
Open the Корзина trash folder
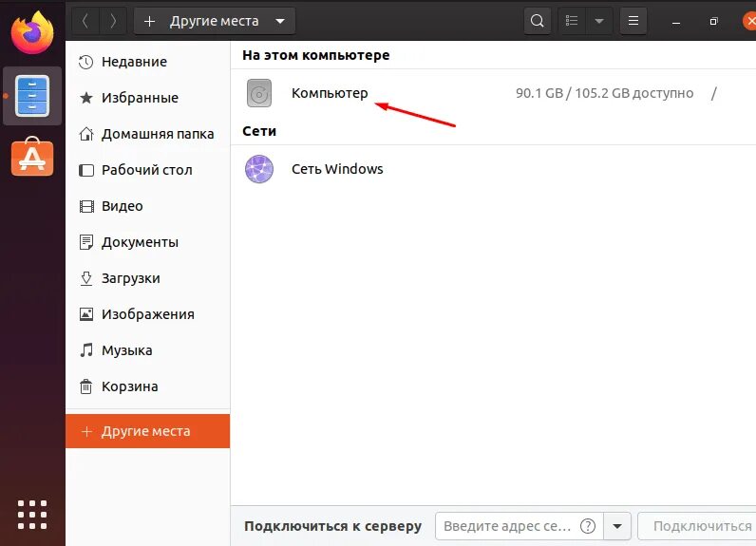pos(129,386)
